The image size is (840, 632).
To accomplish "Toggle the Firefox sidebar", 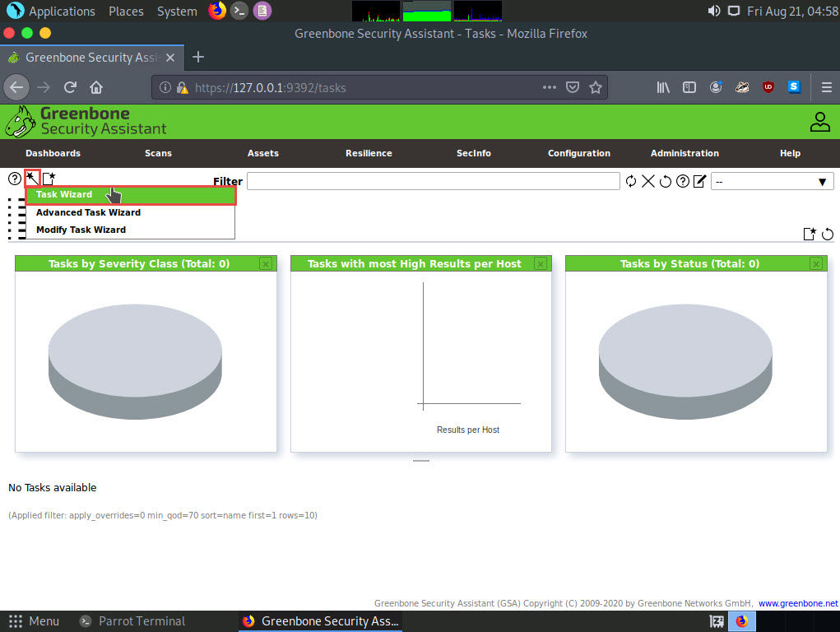I will [689, 87].
